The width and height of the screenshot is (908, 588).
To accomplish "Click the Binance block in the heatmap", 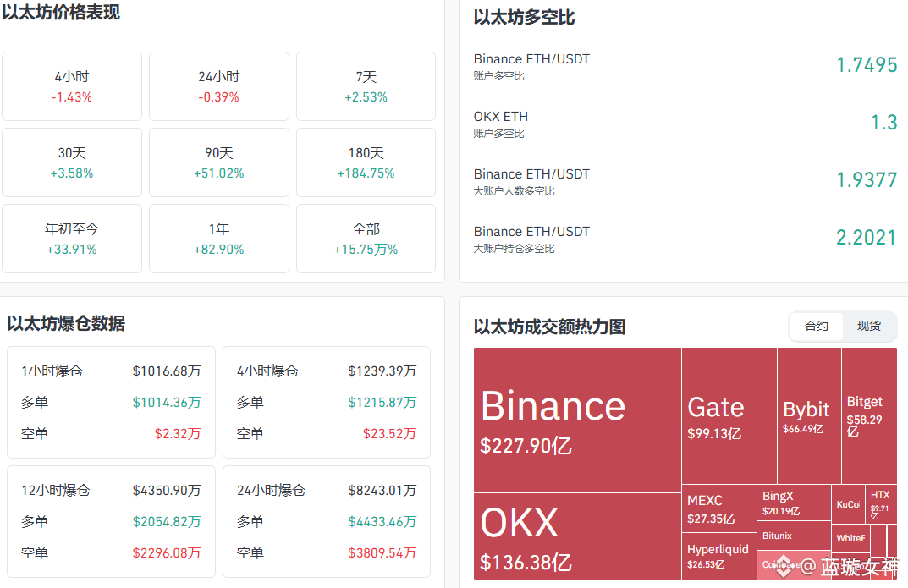I will (577, 420).
